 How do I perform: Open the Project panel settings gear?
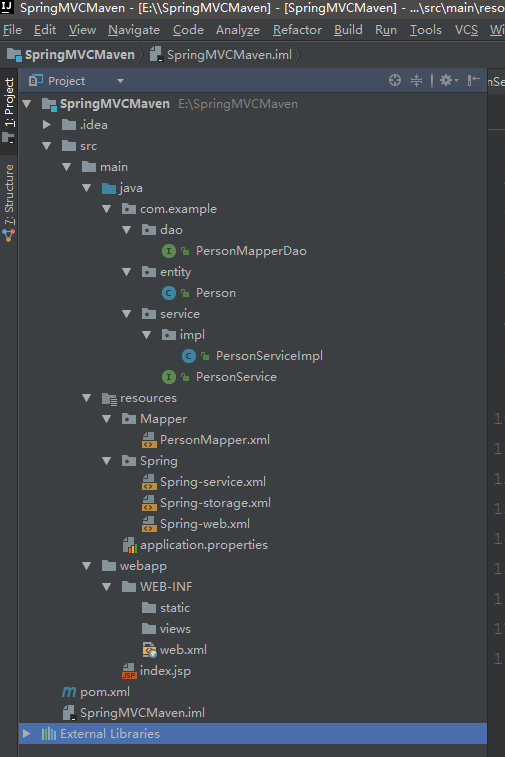[x=448, y=80]
